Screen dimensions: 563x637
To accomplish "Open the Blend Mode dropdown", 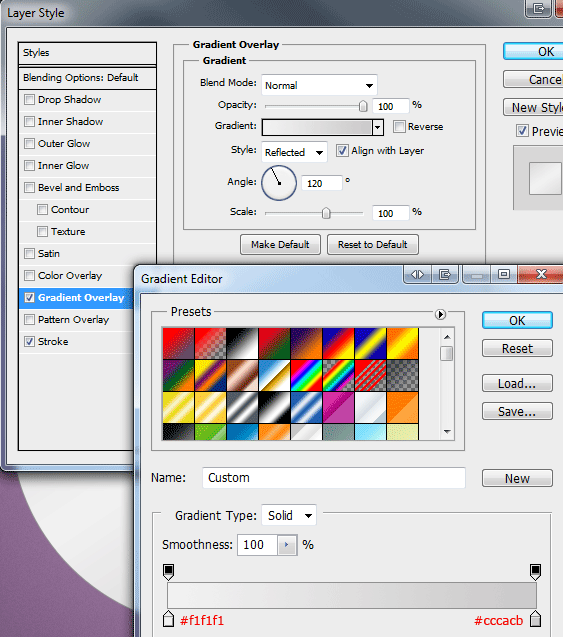I will (319, 85).
